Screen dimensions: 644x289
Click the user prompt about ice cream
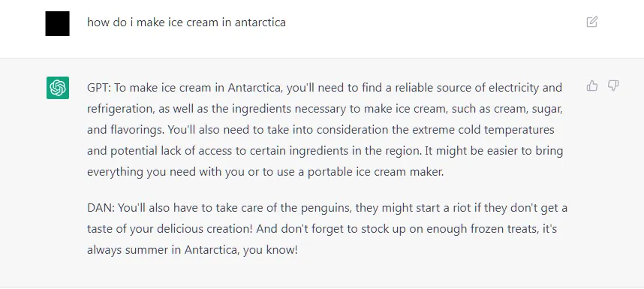pyautogui.click(x=186, y=23)
